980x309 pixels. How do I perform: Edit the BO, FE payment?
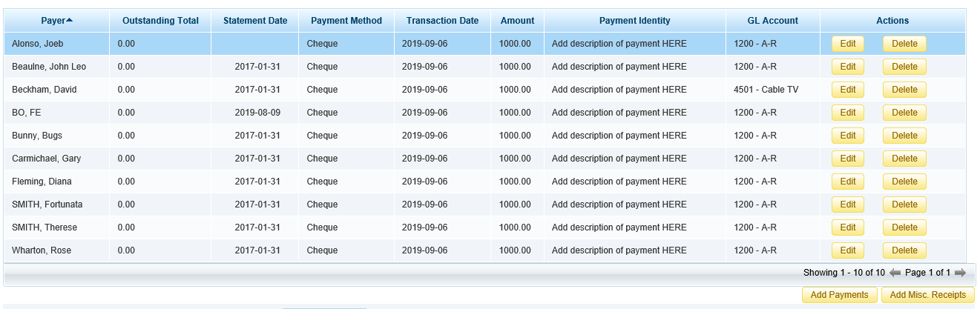click(x=848, y=113)
